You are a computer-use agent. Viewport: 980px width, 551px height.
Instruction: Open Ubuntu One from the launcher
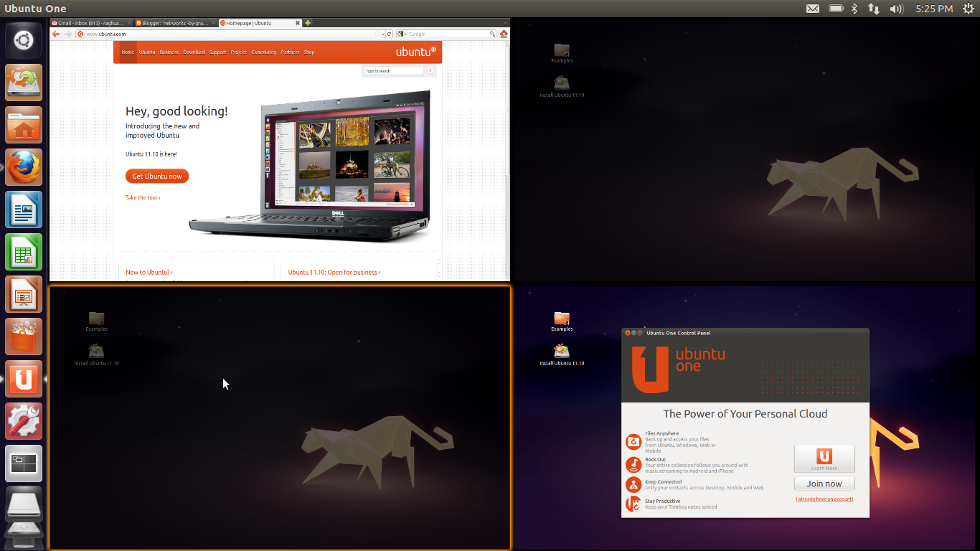(24, 379)
